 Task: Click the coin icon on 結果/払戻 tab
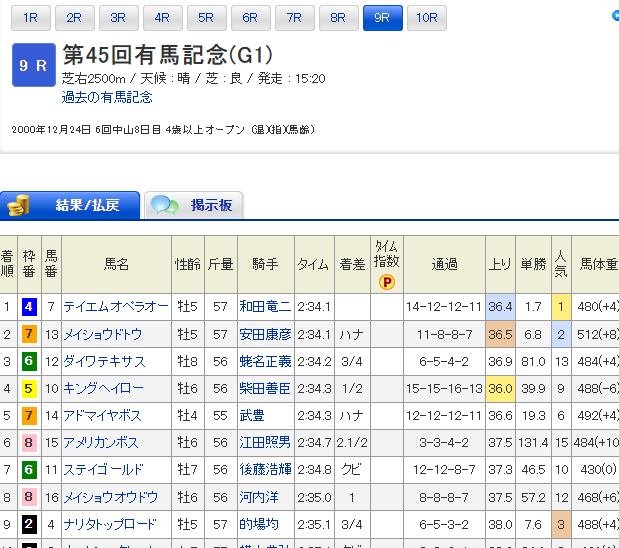(18, 205)
